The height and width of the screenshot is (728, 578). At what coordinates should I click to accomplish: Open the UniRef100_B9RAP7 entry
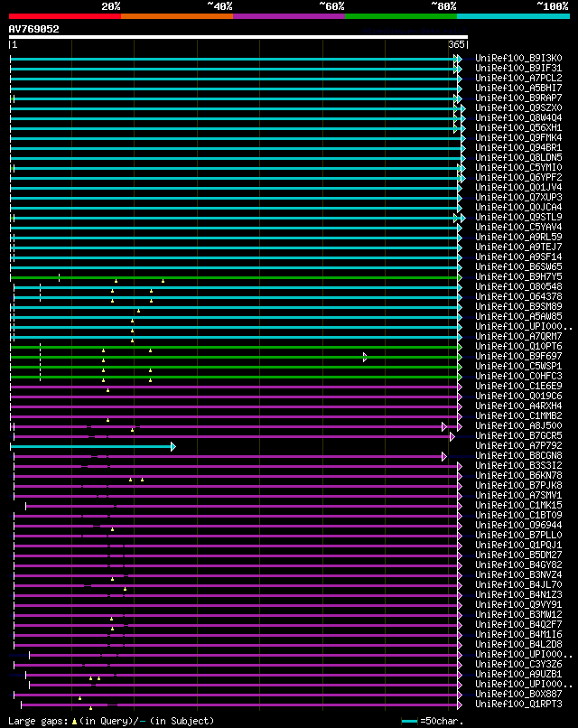[x=518, y=98]
